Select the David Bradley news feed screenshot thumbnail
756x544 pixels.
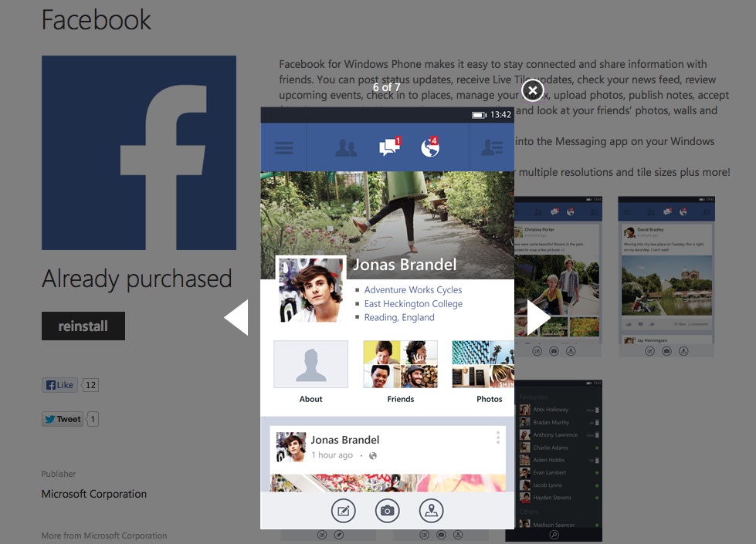pos(666,278)
